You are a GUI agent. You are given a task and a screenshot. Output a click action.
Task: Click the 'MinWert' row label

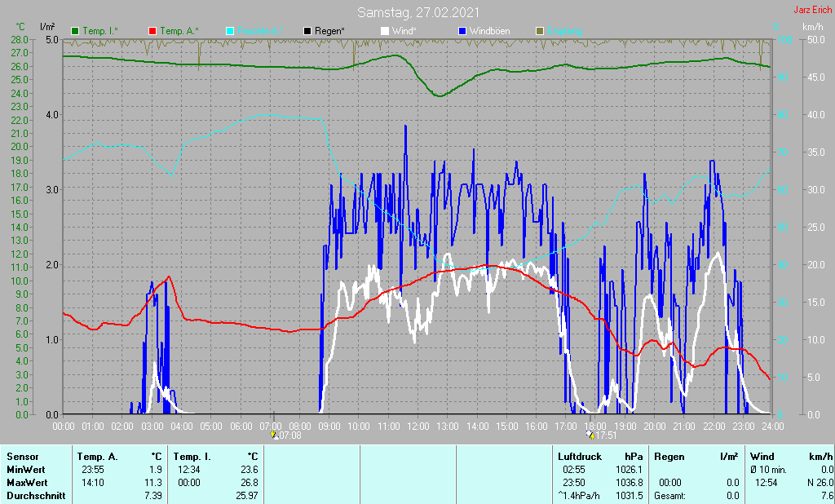pyautogui.click(x=25, y=470)
